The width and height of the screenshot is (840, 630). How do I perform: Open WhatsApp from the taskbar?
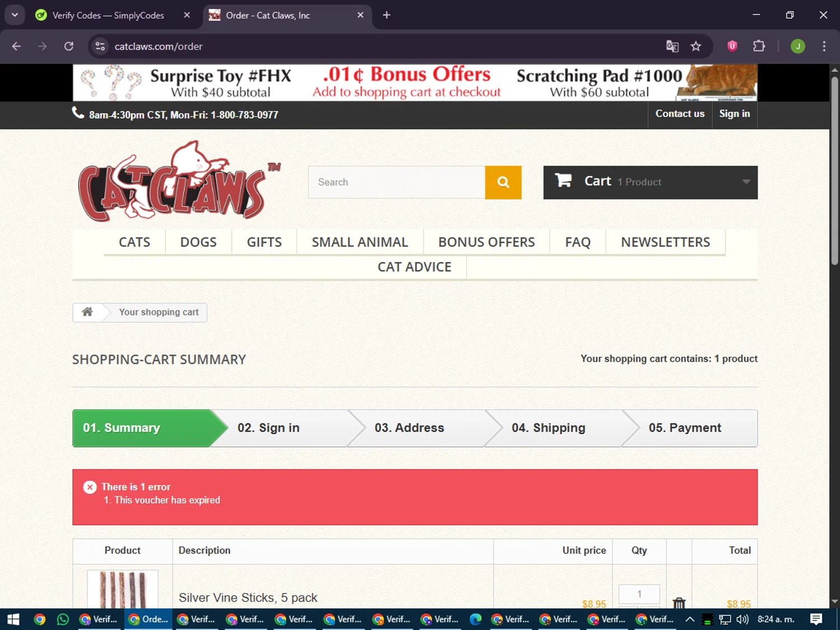63,619
